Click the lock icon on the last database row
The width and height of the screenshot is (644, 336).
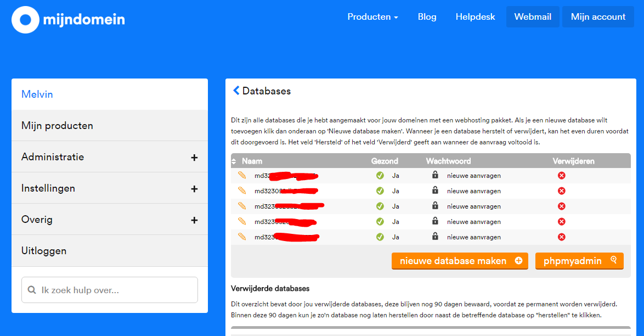tap(434, 237)
